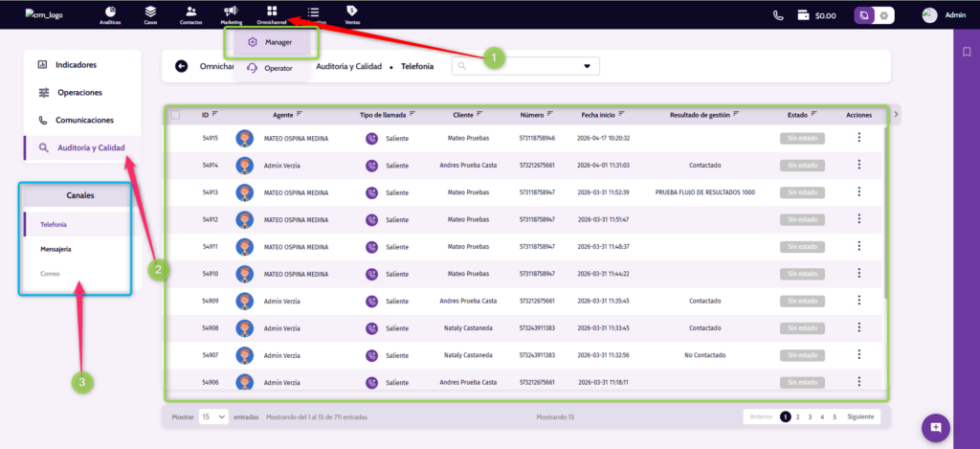The image size is (980, 449).
Task: Open the Analíticas module icon
Action: pos(110,12)
